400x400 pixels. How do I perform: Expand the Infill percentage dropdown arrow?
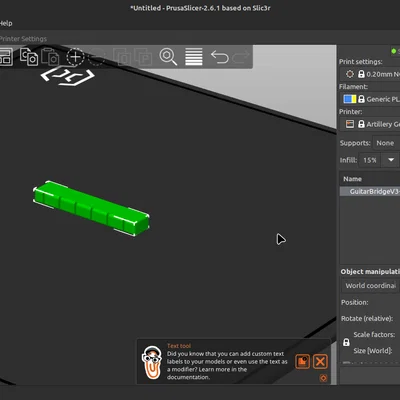(x=391, y=160)
